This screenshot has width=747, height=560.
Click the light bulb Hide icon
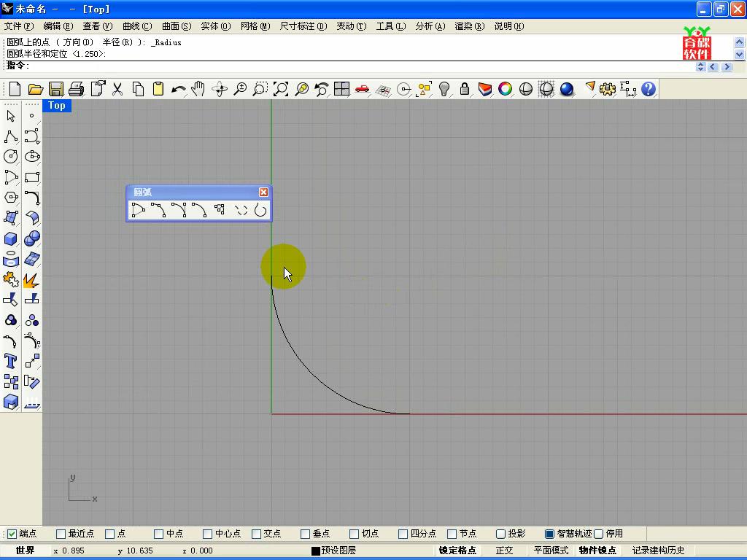coord(444,89)
